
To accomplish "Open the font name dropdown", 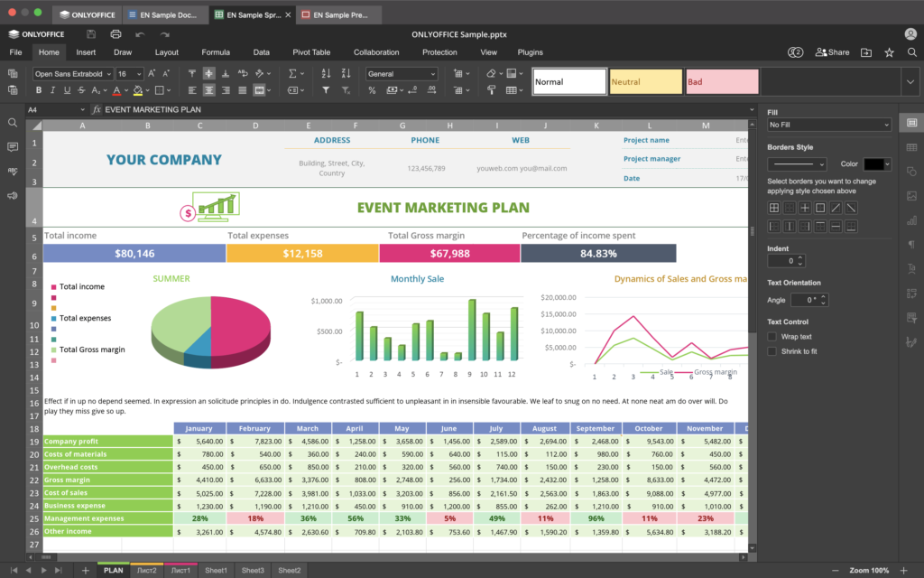I will click(x=109, y=74).
